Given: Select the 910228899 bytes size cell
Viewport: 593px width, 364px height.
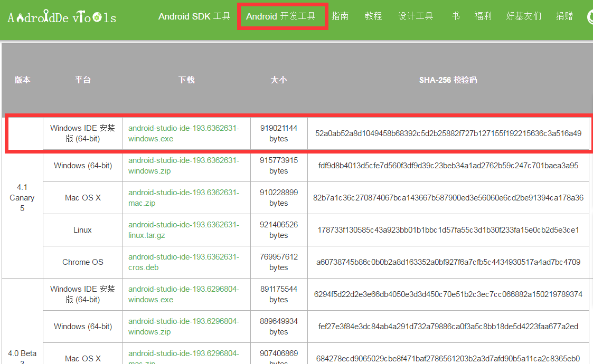Looking at the screenshot, I should [279, 198].
